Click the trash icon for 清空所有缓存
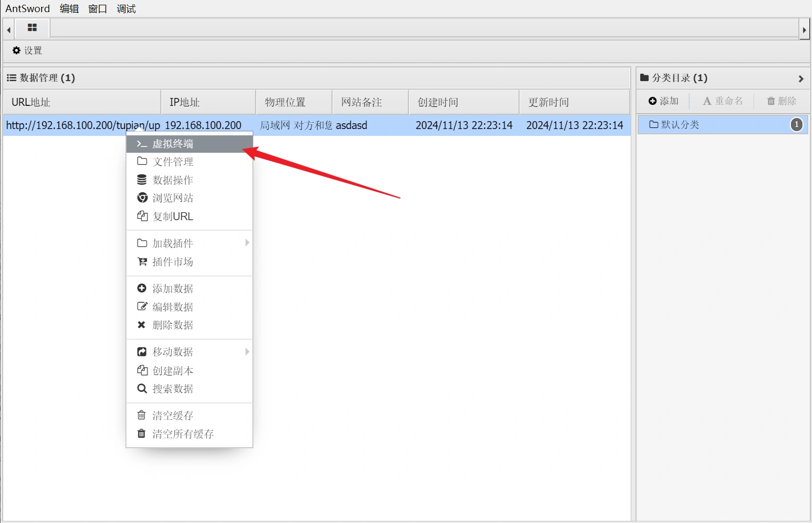Viewport: 812px width, 523px height. [141, 434]
